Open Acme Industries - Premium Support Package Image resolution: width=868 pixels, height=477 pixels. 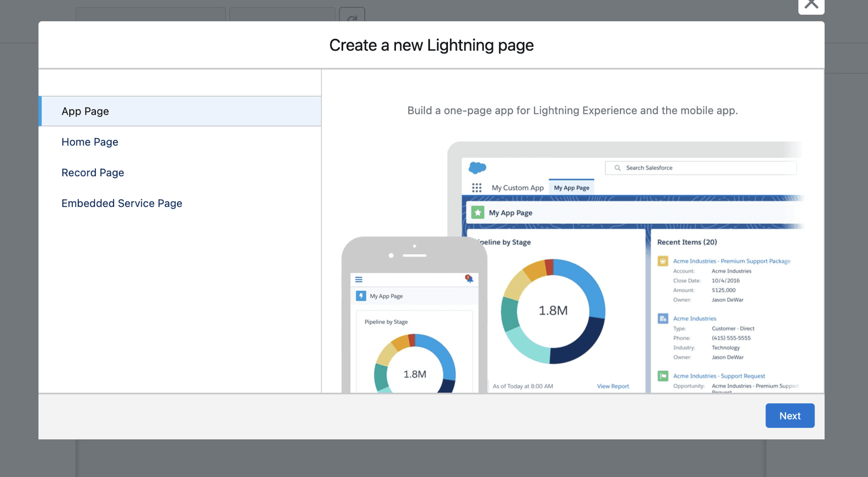coord(731,261)
